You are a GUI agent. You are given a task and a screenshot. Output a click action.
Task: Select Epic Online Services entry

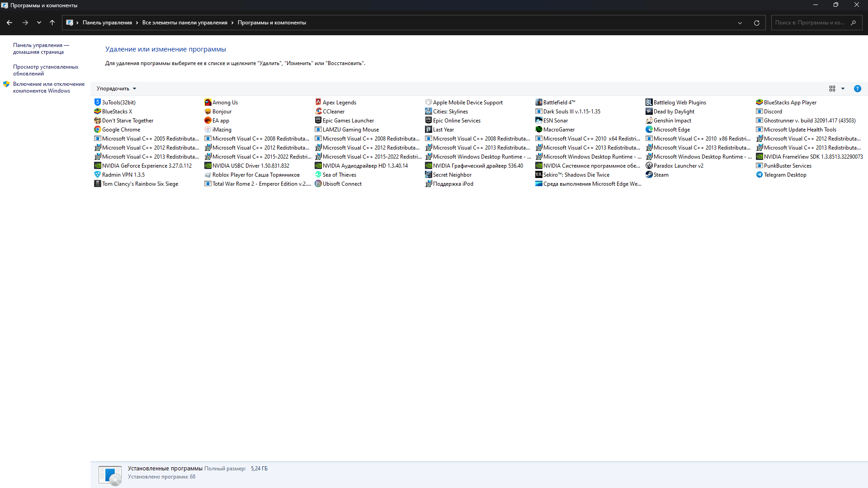coord(453,120)
